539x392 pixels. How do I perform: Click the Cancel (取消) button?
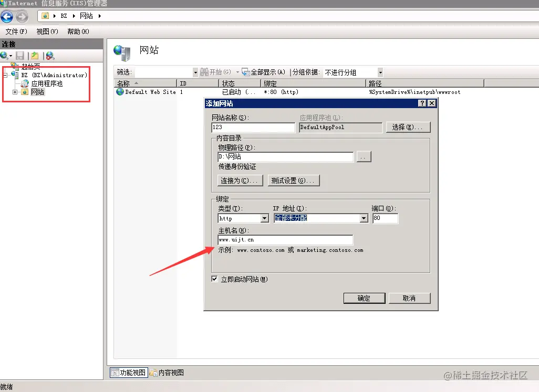[409, 298]
